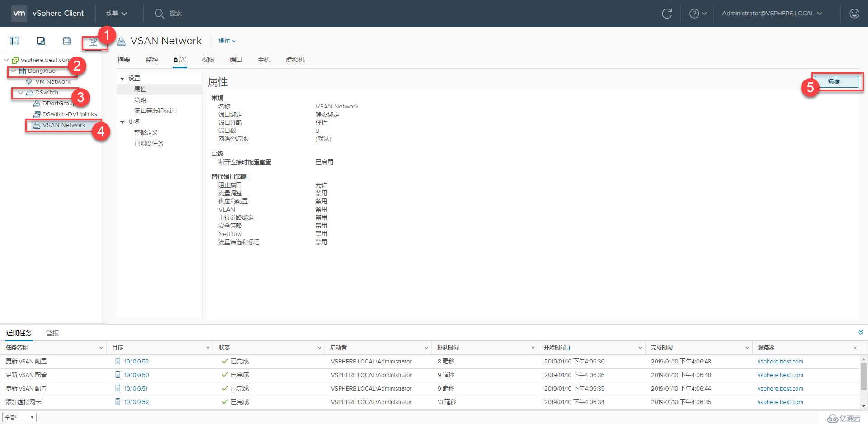
Task: Switch to the 端口 tab
Action: click(x=236, y=60)
